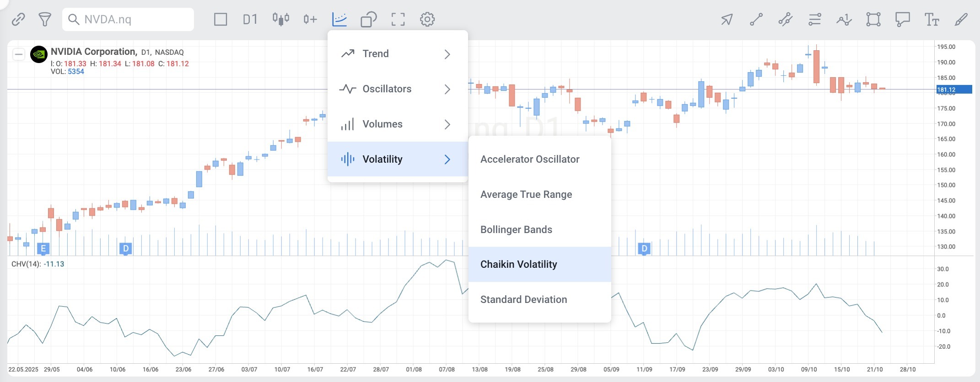Click the E earnings marker on chart

click(x=43, y=249)
